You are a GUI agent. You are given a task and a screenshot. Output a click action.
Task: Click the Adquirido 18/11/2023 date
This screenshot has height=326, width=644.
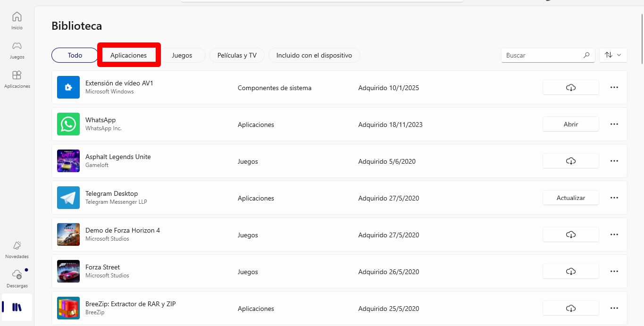390,125
